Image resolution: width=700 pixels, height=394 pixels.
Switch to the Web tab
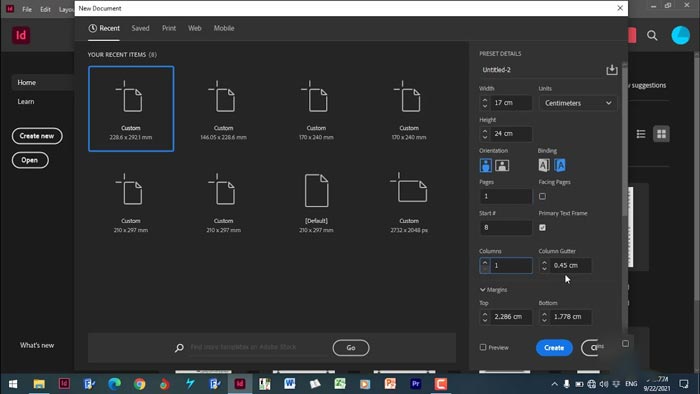pyautogui.click(x=195, y=28)
